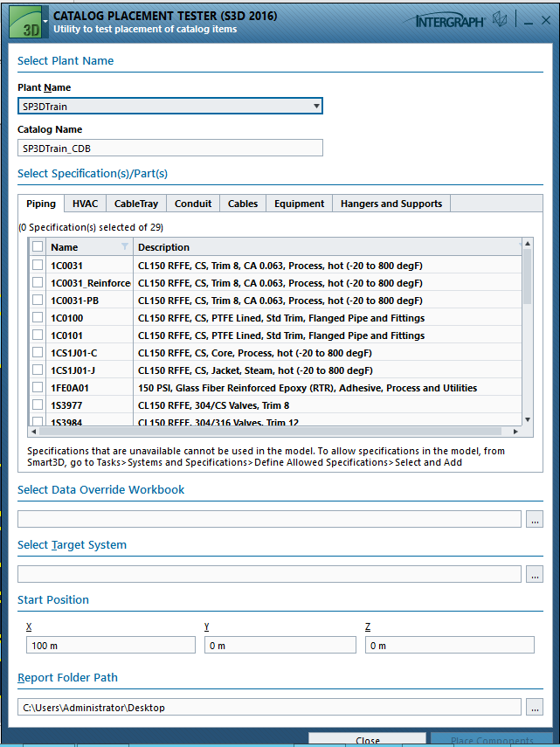Select the 1FE0A01 specification checkbox
This screenshot has height=747, width=560.
(x=38, y=388)
